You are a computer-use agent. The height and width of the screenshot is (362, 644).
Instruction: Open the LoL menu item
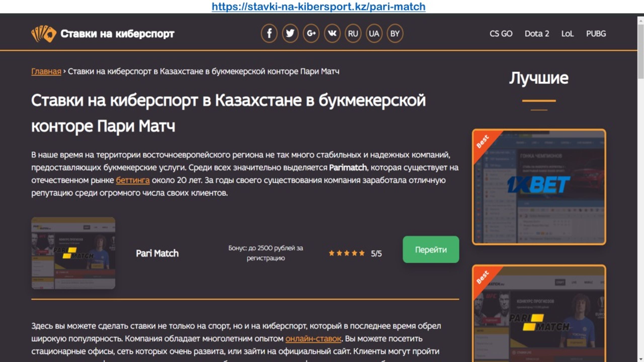568,34
